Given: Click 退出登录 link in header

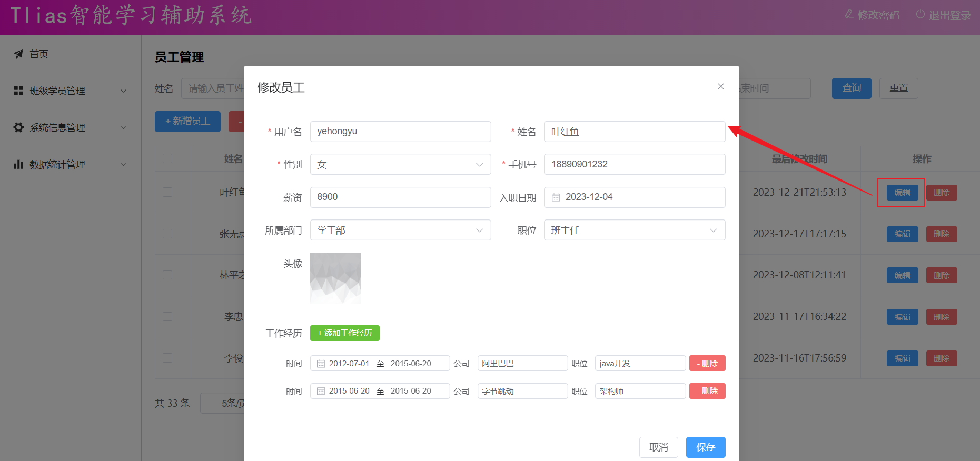Looking at the screenshot, I should (x=944, y=15).
